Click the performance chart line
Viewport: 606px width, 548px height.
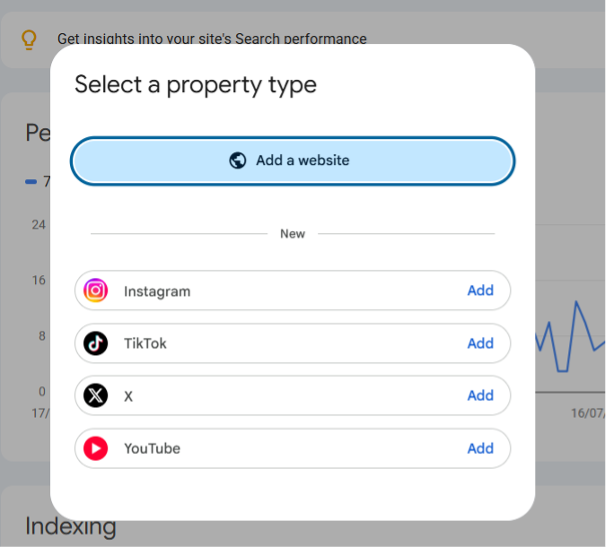(x=570, y=336)
